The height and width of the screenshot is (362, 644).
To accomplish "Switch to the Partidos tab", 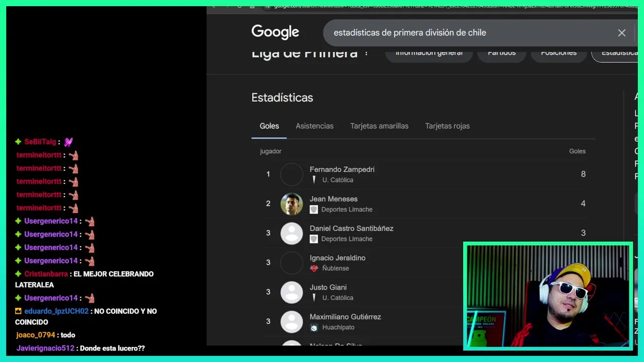I will tap(502, 52).
